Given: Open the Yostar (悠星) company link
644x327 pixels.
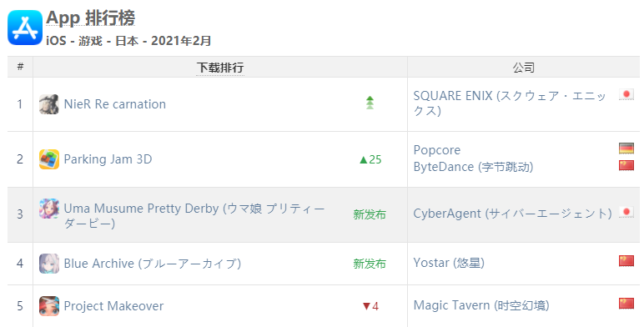Looking at the screenshot, I should point(449,263).
